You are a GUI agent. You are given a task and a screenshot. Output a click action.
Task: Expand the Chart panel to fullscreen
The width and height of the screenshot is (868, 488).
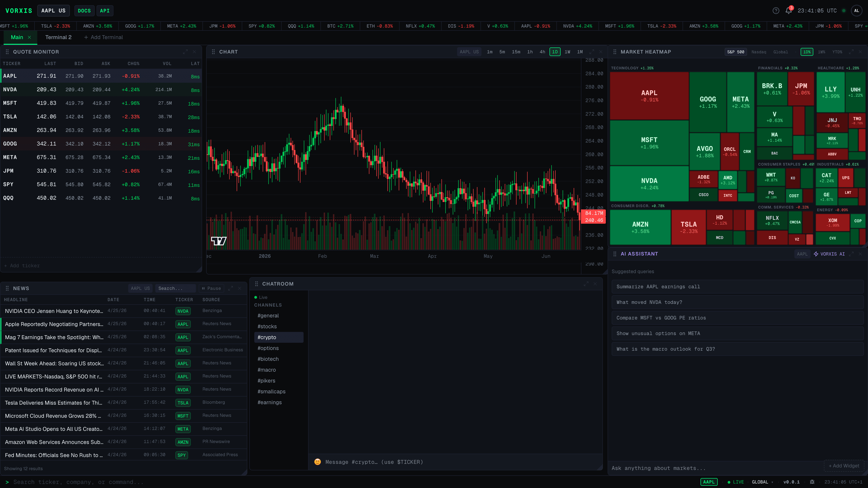[592, 52]
